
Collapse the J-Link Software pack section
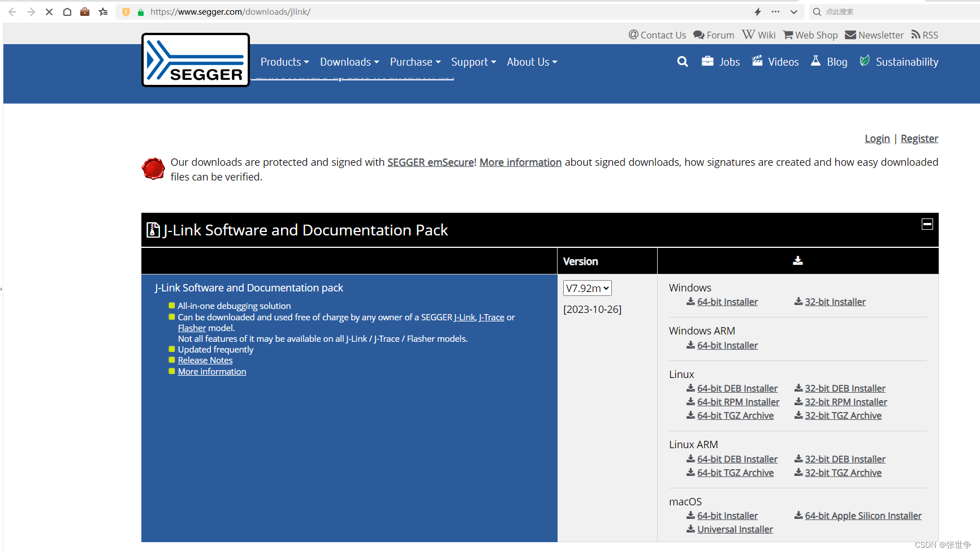927,224
